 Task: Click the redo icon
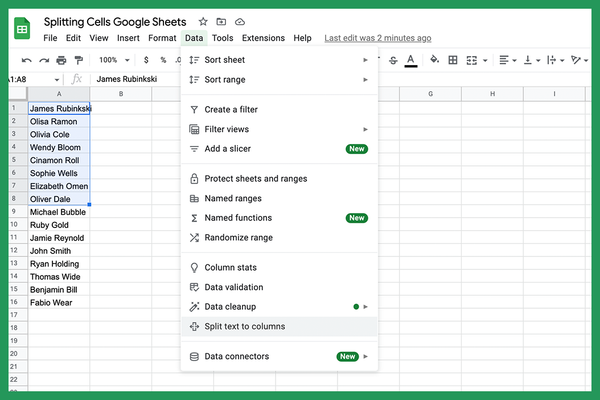[44, 60]
